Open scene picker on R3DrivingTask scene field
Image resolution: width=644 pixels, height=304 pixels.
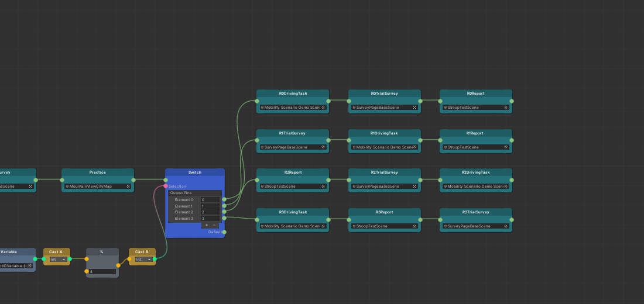pos(323,226)
